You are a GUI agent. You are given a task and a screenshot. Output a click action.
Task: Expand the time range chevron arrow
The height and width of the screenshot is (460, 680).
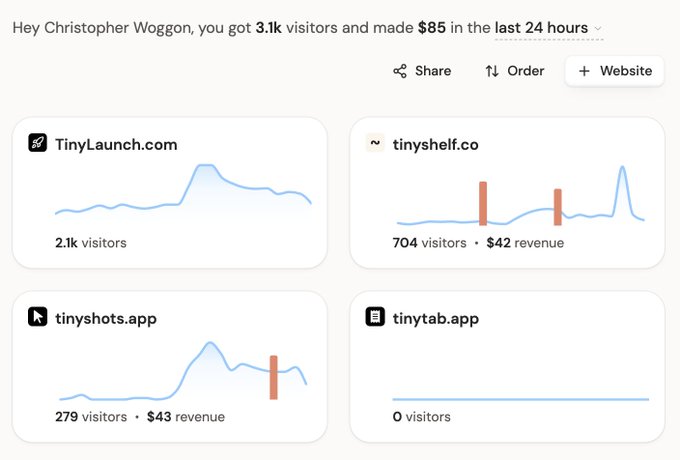tap(598, 29)
